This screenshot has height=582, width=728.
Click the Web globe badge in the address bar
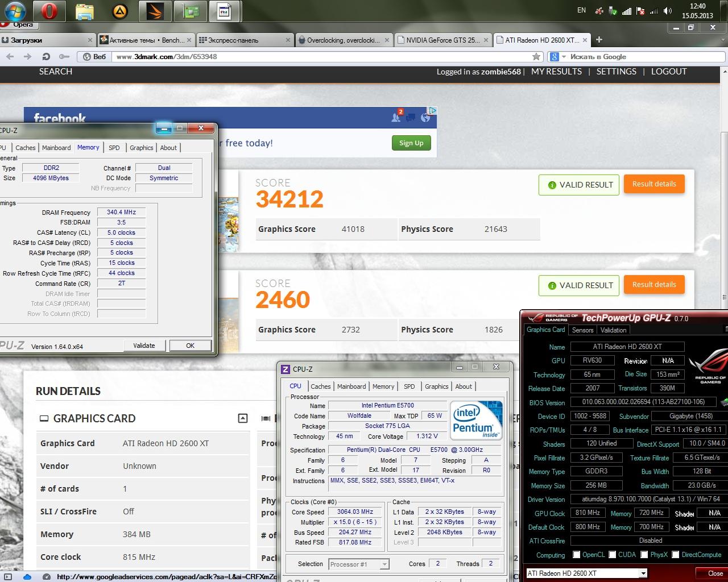[94, 57]
